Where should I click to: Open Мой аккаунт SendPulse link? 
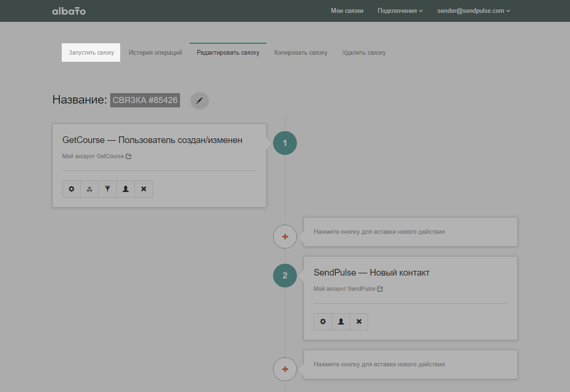[344, 288]
